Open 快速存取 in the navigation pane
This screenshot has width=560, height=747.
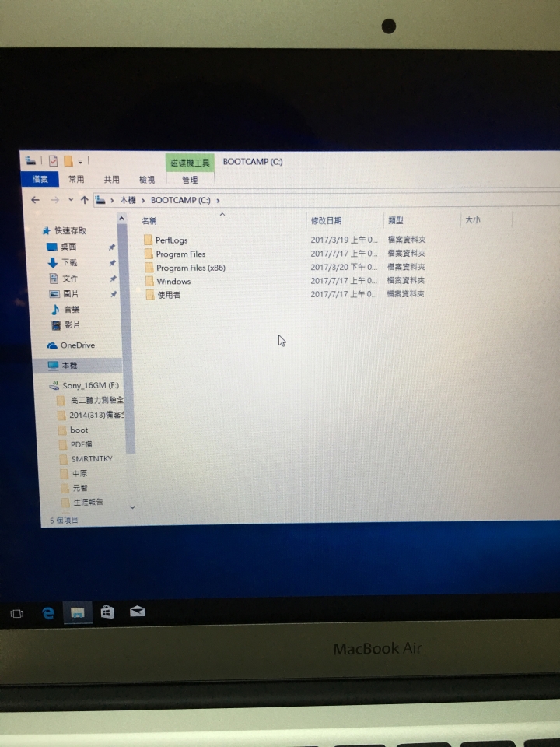70,230
